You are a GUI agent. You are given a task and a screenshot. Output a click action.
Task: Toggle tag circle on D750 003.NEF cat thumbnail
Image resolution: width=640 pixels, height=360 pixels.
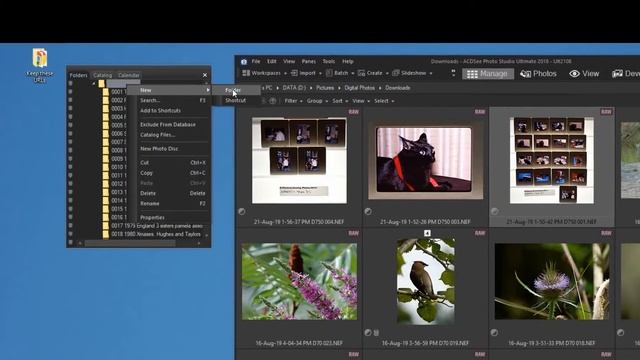click(368, 211)
